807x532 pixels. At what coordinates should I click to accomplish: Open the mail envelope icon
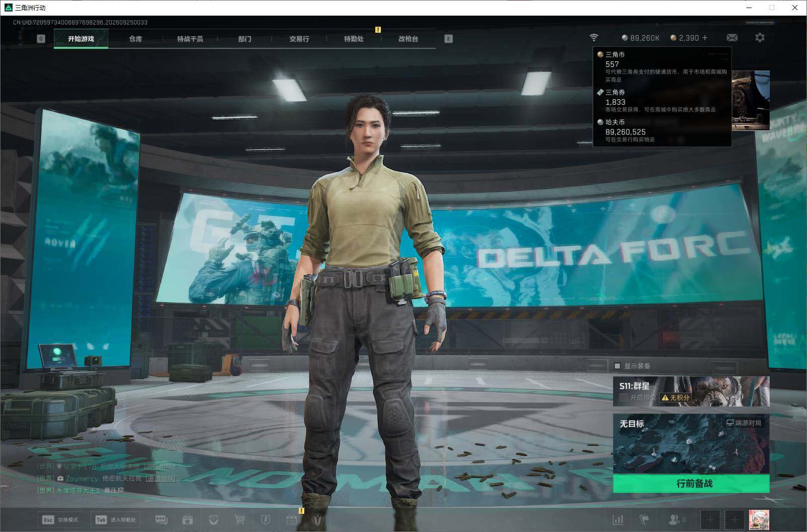tap(732, 38)
